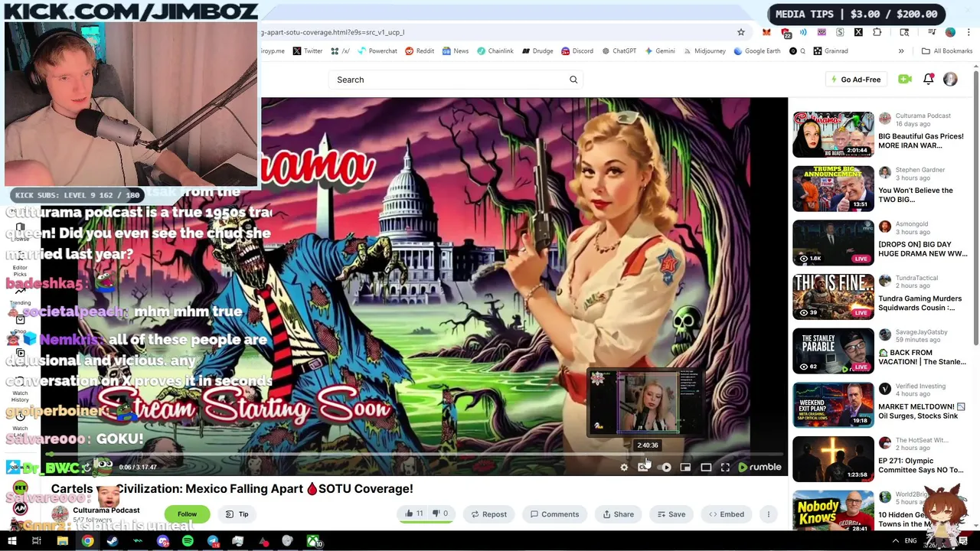Open the Windows Start menu
The height and width of the screenshot is (551, 980).
(12, 542)
